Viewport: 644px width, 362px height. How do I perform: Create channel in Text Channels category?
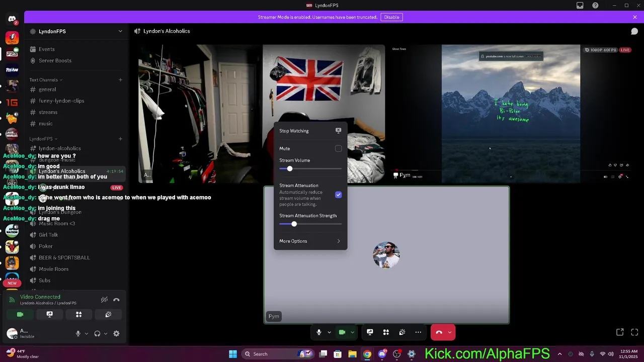pos(120,80)
